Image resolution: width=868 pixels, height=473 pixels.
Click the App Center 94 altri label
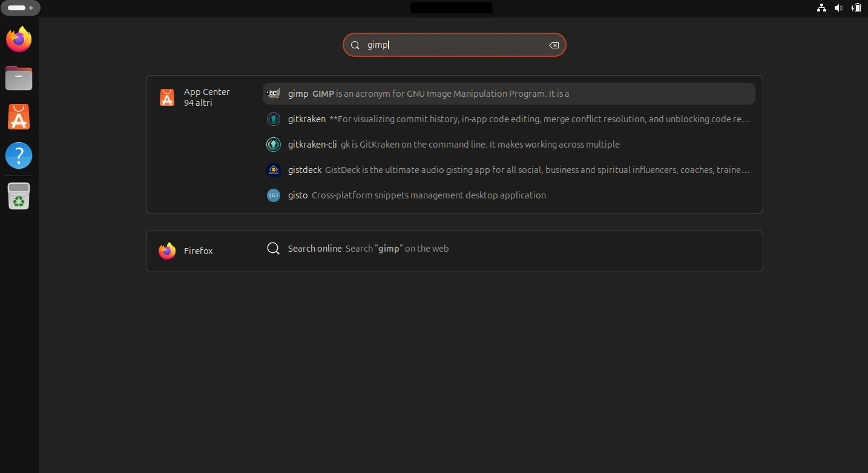[x=206, y=97]
